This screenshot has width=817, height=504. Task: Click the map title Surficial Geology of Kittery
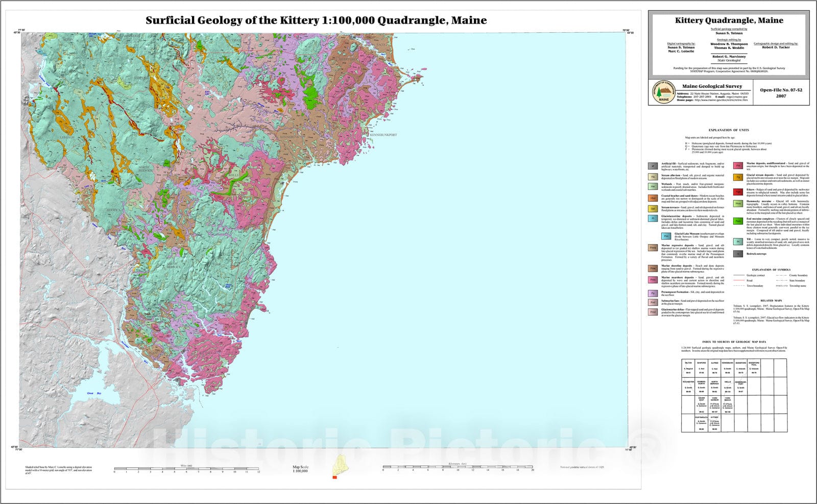click(316, 20)
